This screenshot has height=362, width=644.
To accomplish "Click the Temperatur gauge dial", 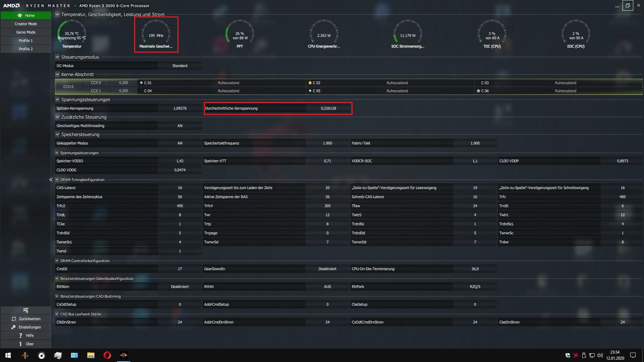I will [x=72, y=34].
